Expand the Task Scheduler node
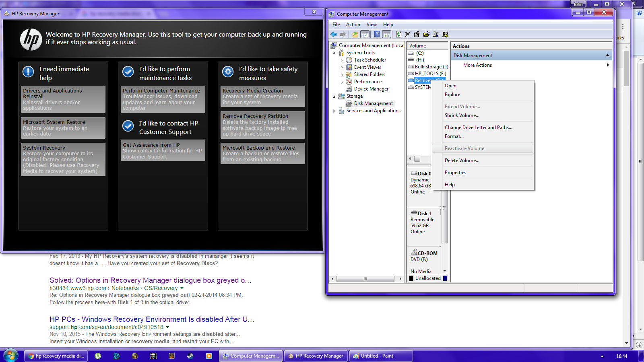Screen dimensions: 644x362 pos(342,60)
